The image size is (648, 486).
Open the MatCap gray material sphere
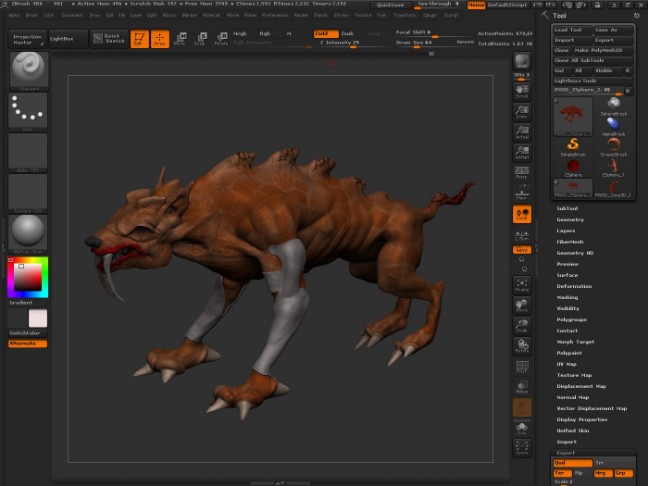(28, 234)
